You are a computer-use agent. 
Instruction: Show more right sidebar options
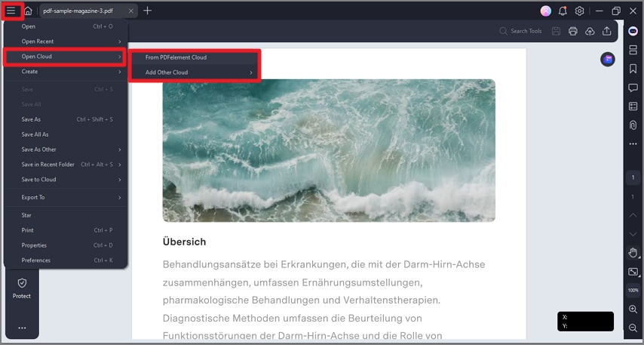tap(633, 144)
